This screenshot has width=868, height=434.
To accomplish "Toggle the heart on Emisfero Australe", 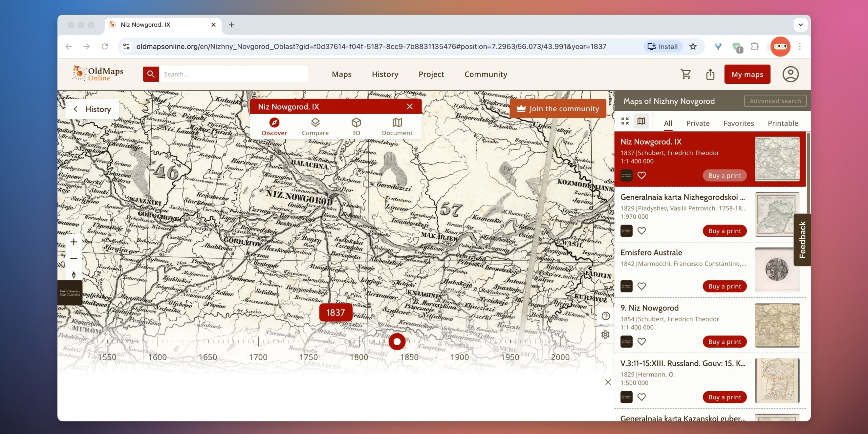I will coord(642,286).
